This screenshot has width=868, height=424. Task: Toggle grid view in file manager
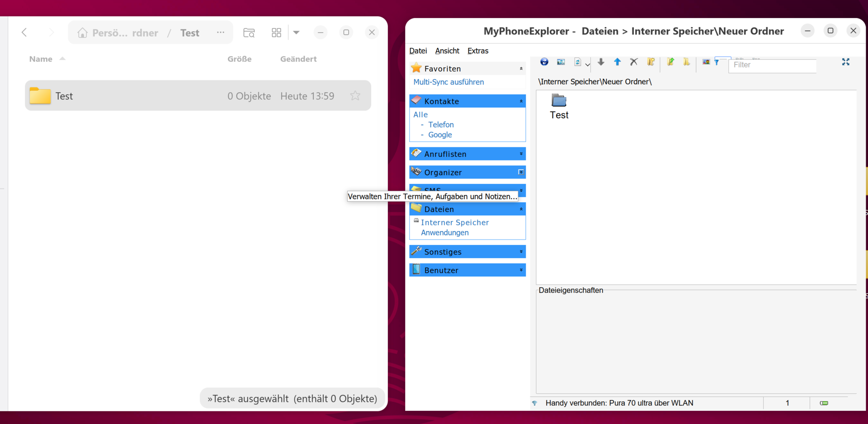click(x=276, y=33)
